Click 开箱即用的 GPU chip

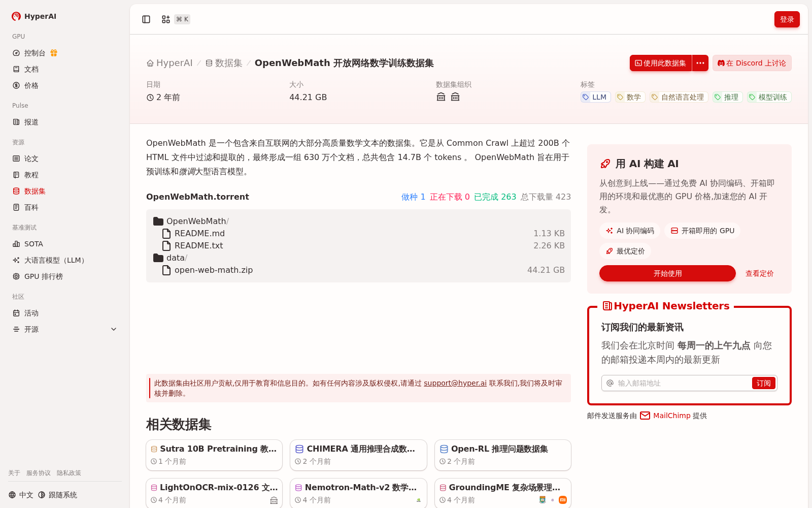pyautogui.click(x=702, y=231)
